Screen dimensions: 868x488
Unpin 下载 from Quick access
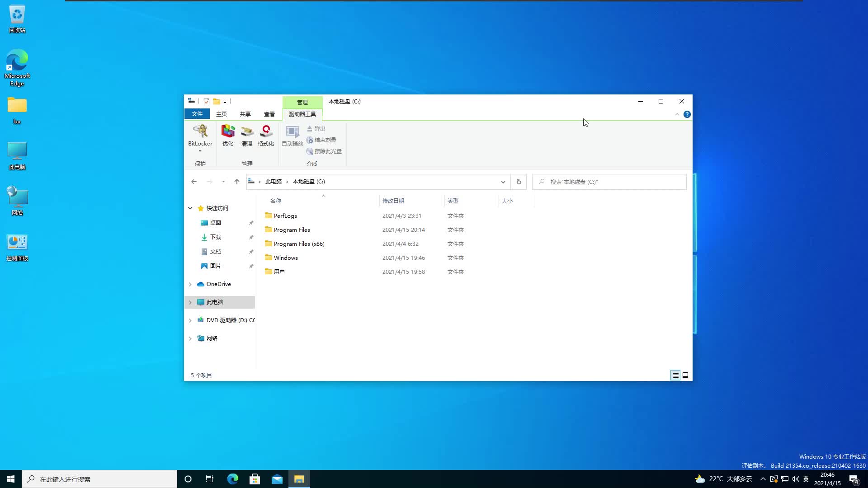coord(251,237)
